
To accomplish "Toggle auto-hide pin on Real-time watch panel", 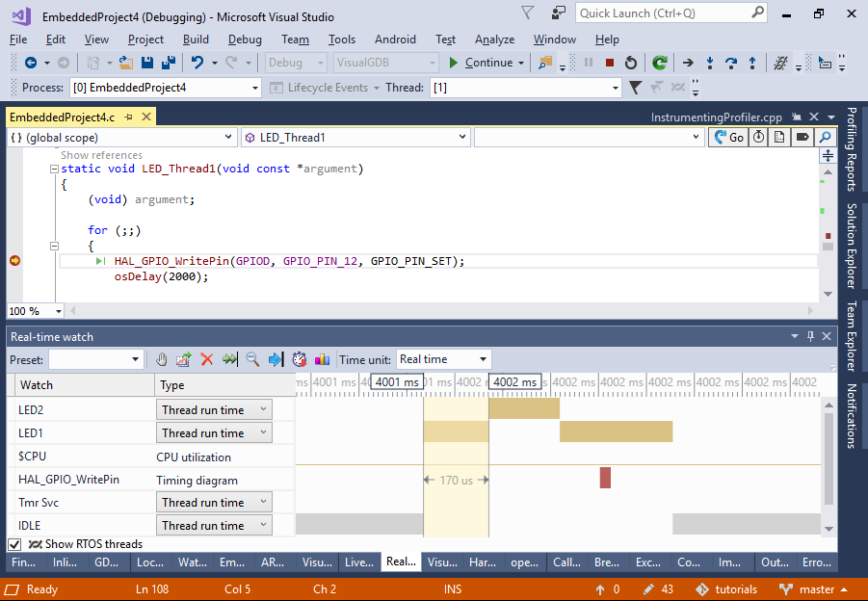I will coord(811,336).
